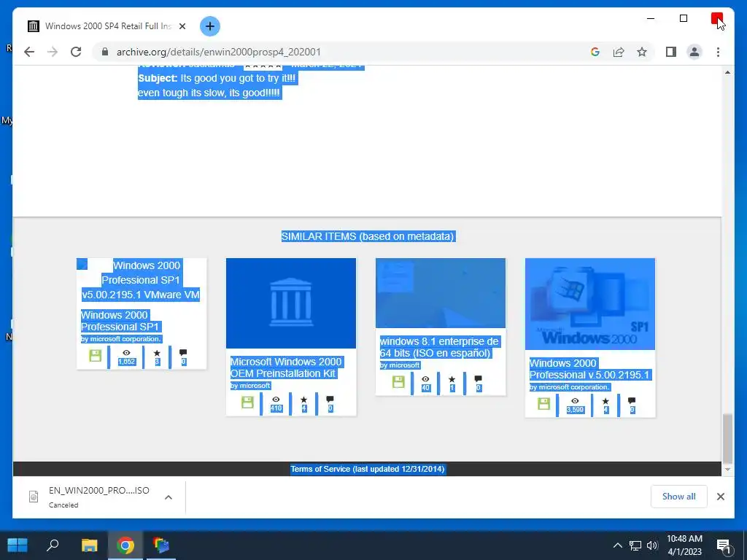Show hidden system tray icons
This screenshot has width=747, height=560.
pyautogui.click(x=617, y=545)
